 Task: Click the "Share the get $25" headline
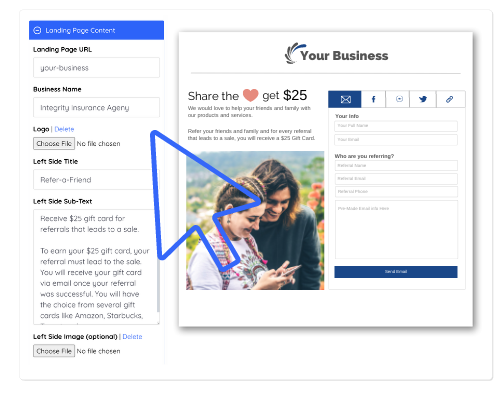(247, 96)
